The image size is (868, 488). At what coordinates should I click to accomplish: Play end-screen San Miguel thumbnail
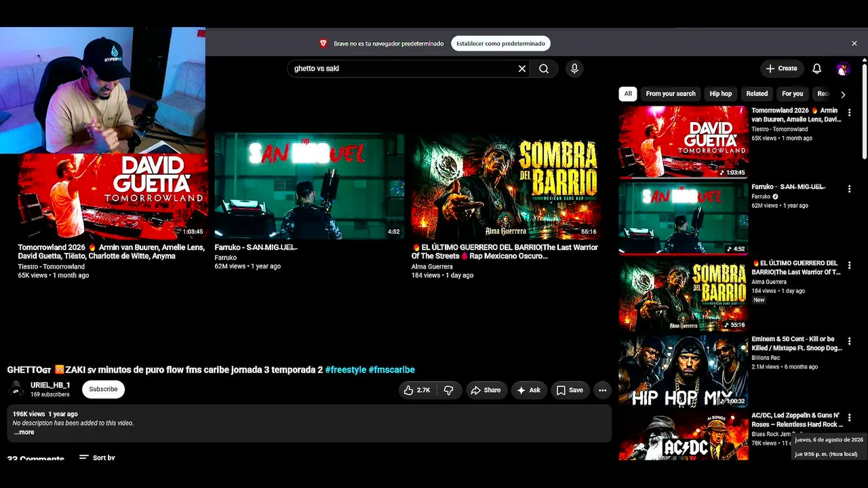[x=309, y=186]
